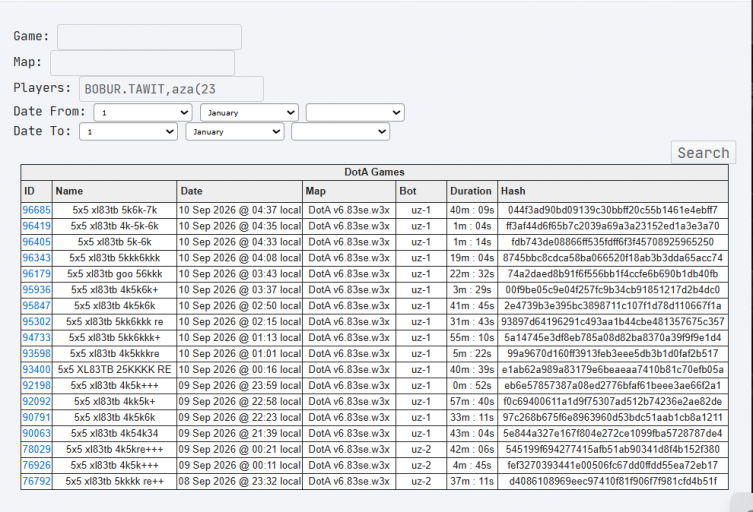Open the Date To year dropdown

pyautogui.click(x=340, y=132)
